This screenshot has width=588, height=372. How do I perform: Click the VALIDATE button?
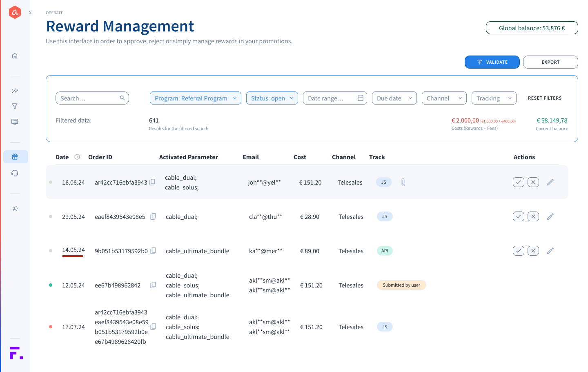click(x=492, y=62)
